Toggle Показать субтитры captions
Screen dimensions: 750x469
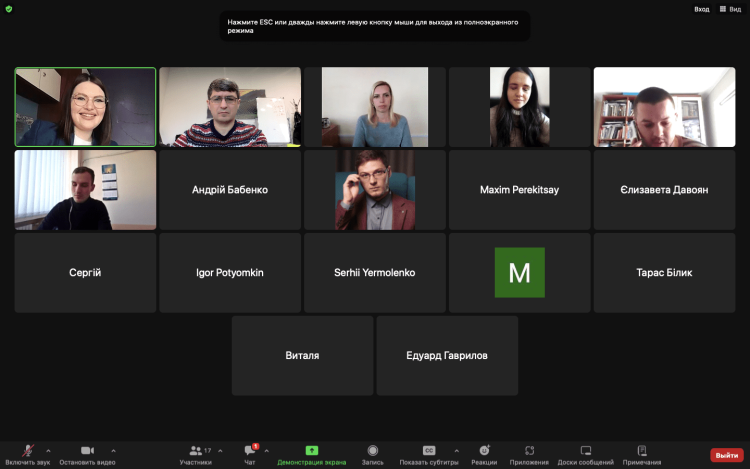click(429, 455)
